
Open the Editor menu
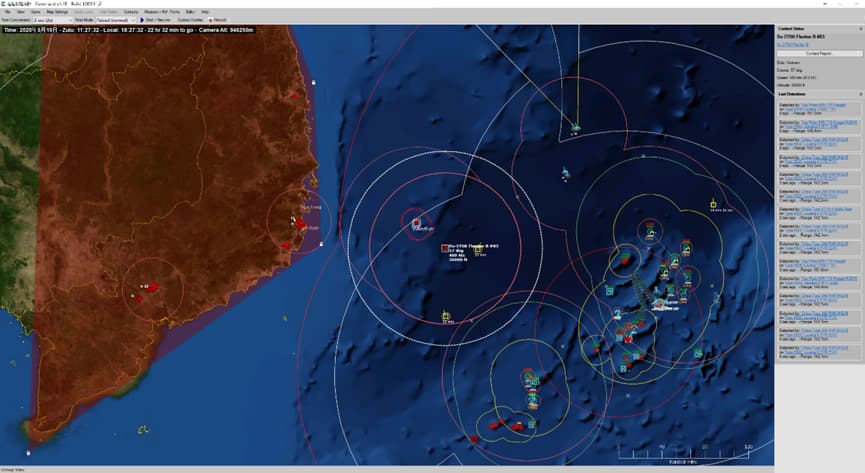190,12
